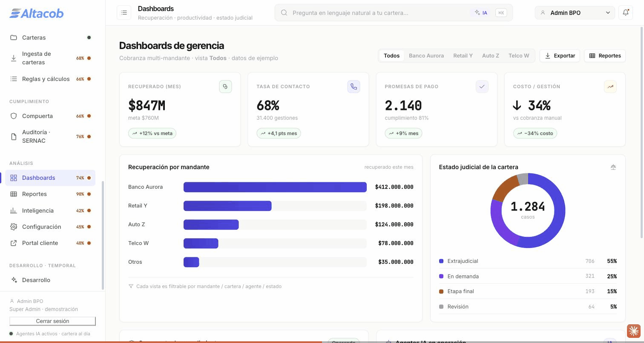Viewport: 644px width, 343px height.
Task: Click Cerrar sesión button
Action: (52, 321)
